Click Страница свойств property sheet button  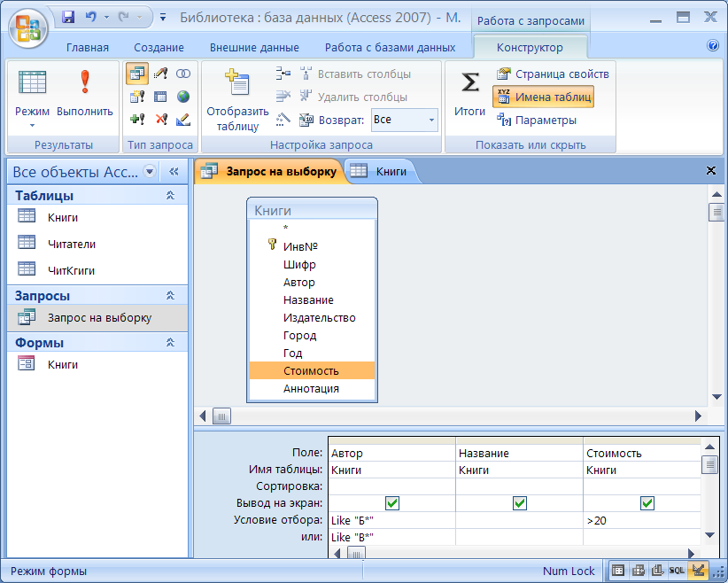(x=553, y=74)
